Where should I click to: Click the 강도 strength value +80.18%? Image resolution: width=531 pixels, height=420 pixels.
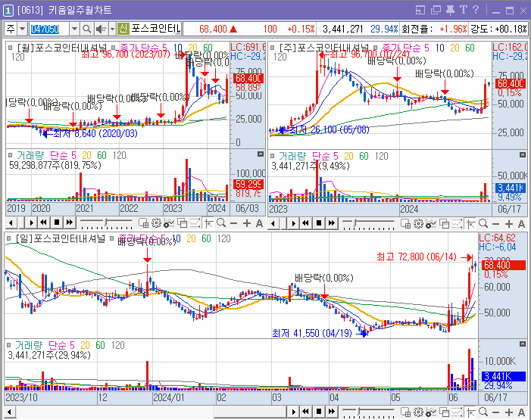tap(511, 29)
